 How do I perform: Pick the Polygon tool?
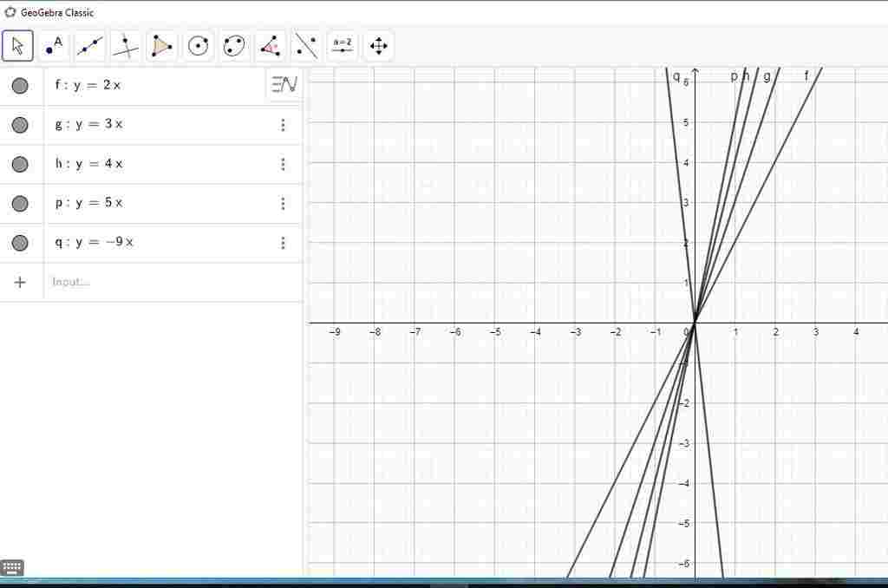(162, 45)
